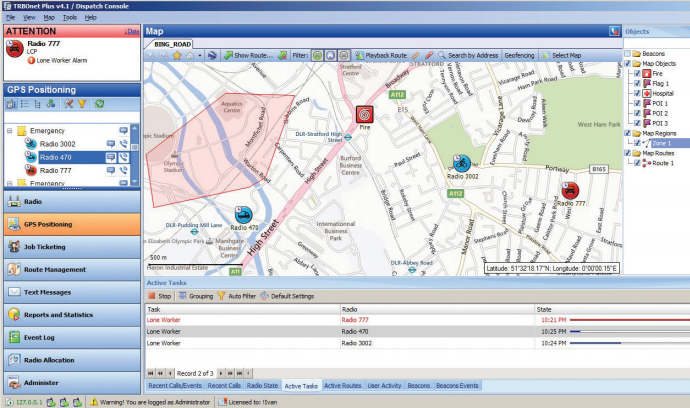The image size is (690, 408).
Task: Collapse the first Emergency group
Action: (x=9, y=131)
